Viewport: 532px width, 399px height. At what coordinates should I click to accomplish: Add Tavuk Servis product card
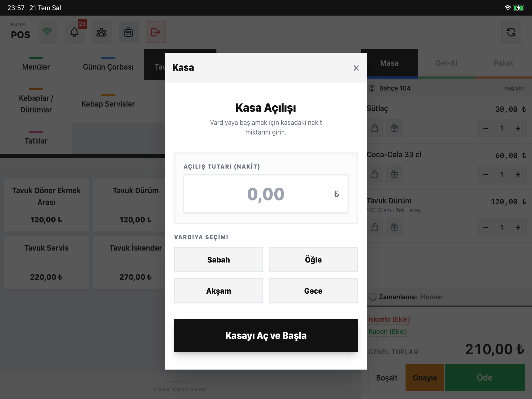click(46, 262)
